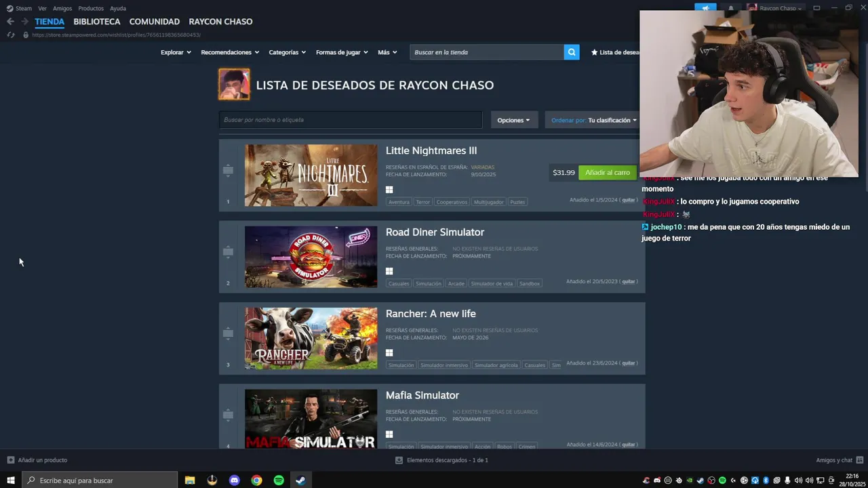Viewport: 868px width, 488px height.
Task: Expand the Formas de jugar dropdown
Action: [342, 52]
